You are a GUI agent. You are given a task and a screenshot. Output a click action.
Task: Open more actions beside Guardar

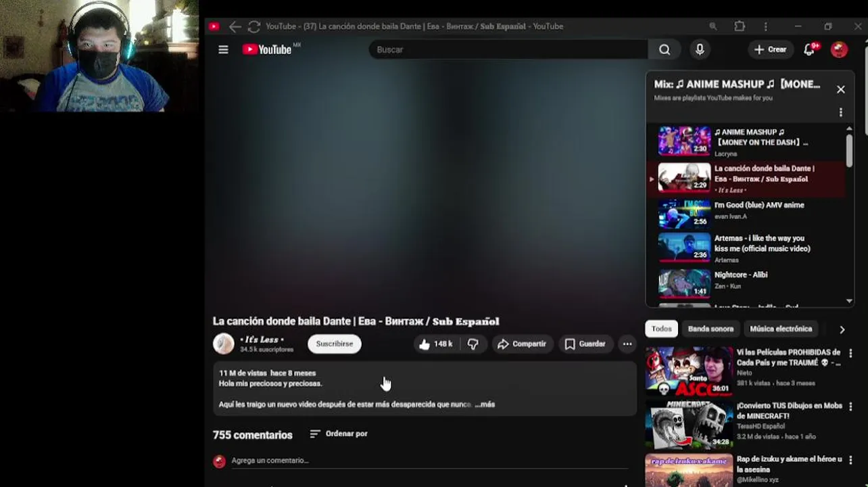pyautogui.click(x=627, y=344)
